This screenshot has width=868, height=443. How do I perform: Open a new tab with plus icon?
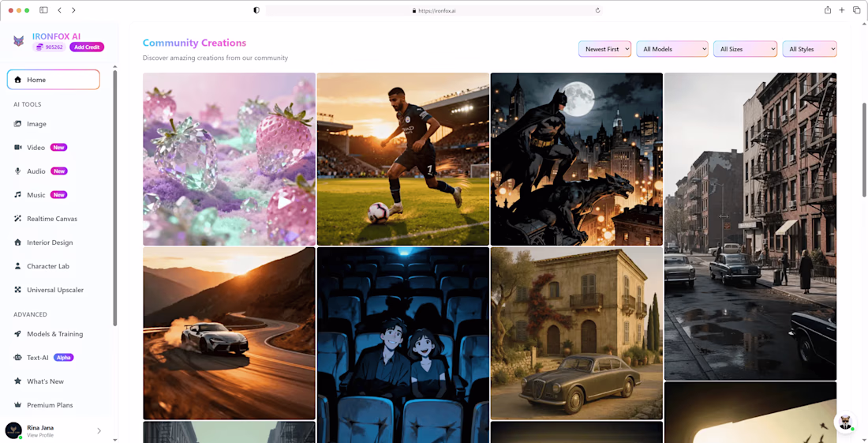coord(842,10)
